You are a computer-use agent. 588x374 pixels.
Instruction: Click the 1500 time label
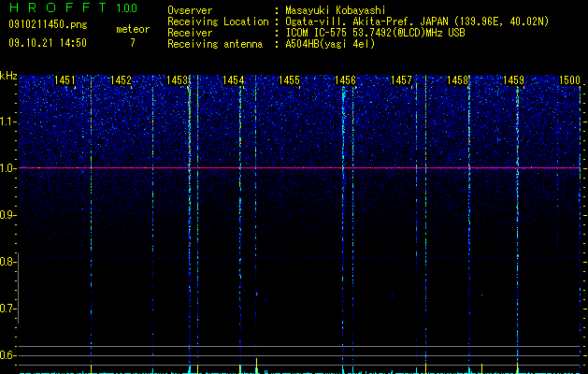(569, 80)
